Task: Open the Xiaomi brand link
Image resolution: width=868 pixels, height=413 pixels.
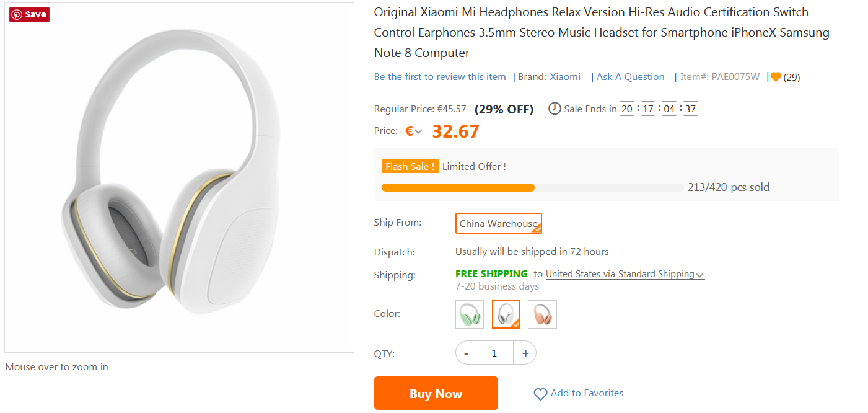Action: tap(565, 77)
